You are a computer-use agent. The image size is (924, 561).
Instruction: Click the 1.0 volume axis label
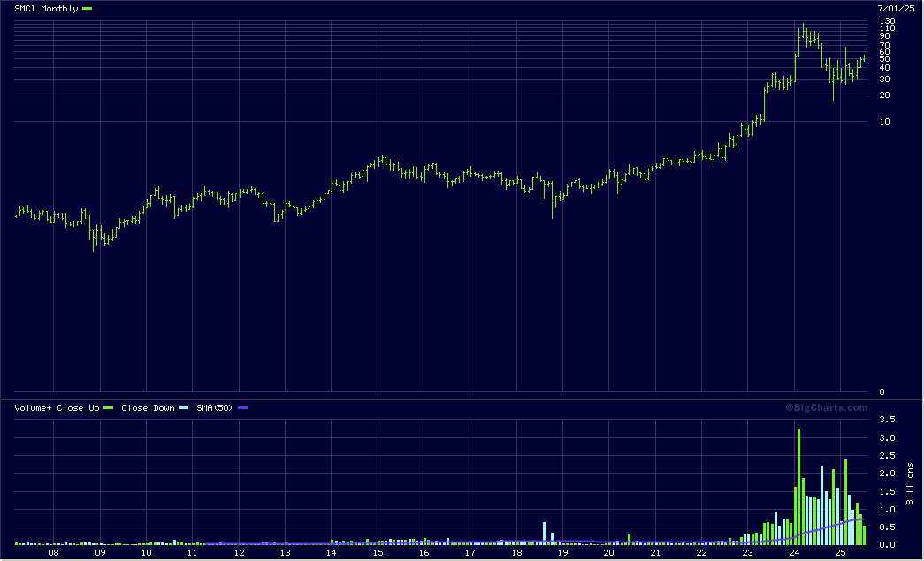tap(887, 509)
